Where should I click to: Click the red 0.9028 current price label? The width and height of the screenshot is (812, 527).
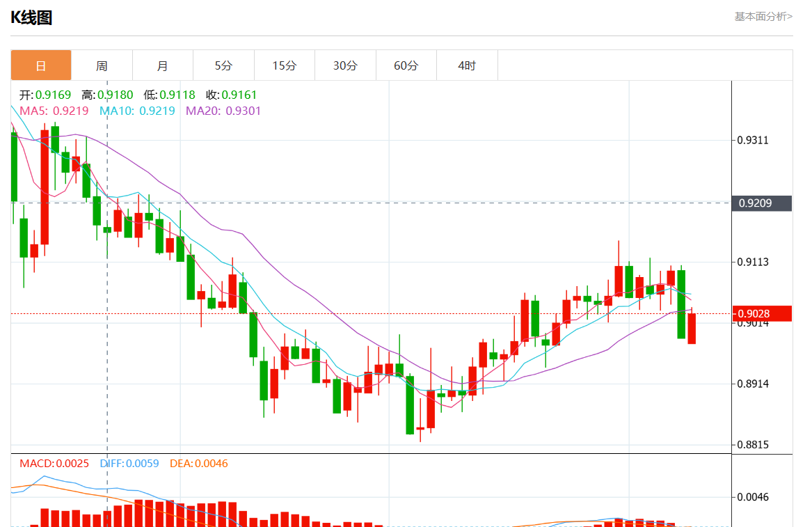(761, 313)
